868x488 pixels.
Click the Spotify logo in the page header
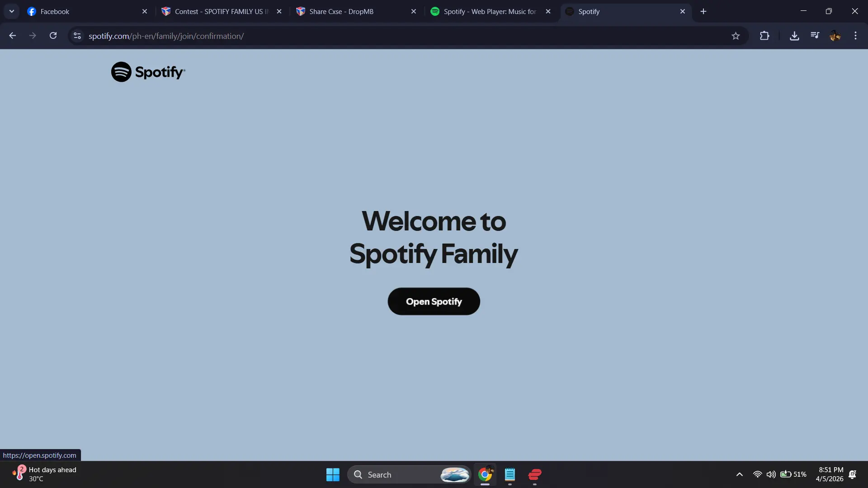pyautogui.click(x=148, y=72)
